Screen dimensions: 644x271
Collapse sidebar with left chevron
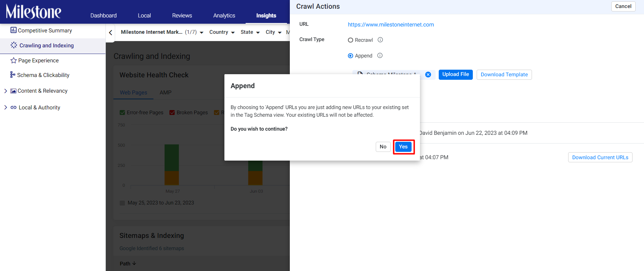(111, 33)
